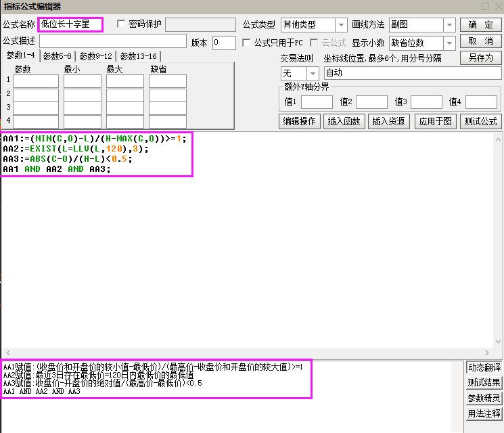Maximize the formula editor window
The width and height of the screenshot is (504, 433).
coord(485,6)
